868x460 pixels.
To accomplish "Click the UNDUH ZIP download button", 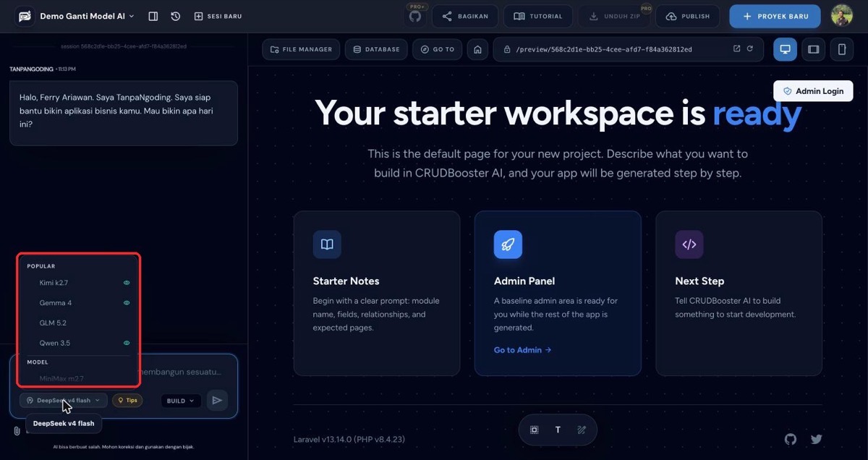I will coord(613,16).
